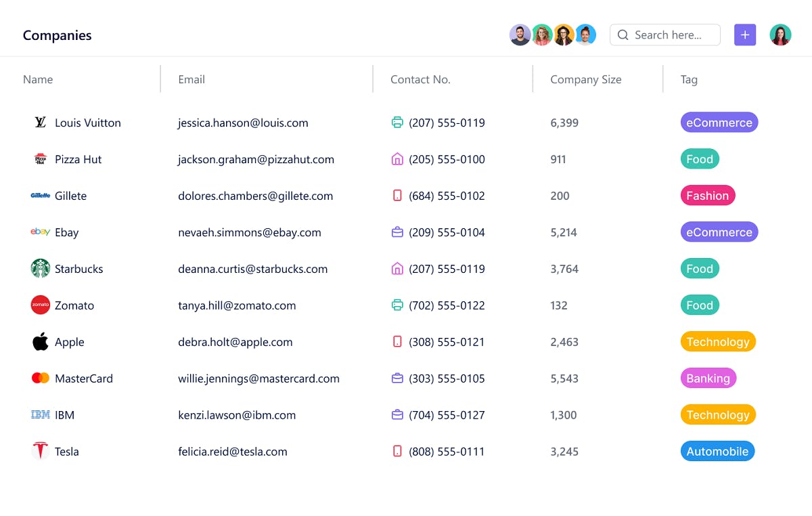Select the Fashion tag for Gillette
812x516 pixels.
(708, 196)
